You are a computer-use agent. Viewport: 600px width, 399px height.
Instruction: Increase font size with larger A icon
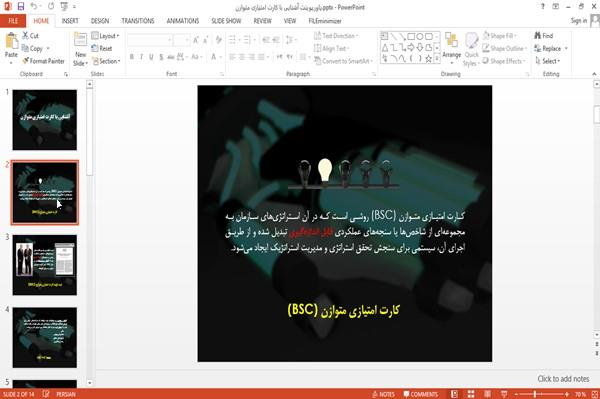click(196, 39)
